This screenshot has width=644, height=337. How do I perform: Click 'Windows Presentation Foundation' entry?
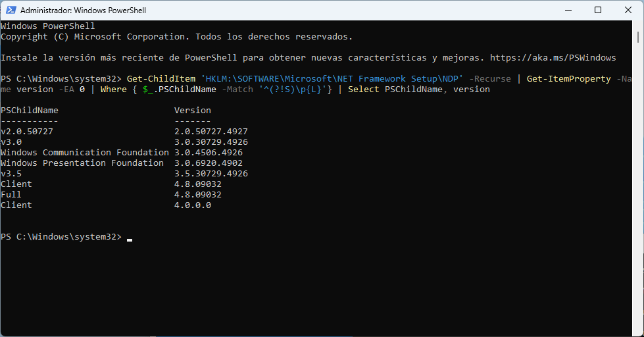coord(82,163)
